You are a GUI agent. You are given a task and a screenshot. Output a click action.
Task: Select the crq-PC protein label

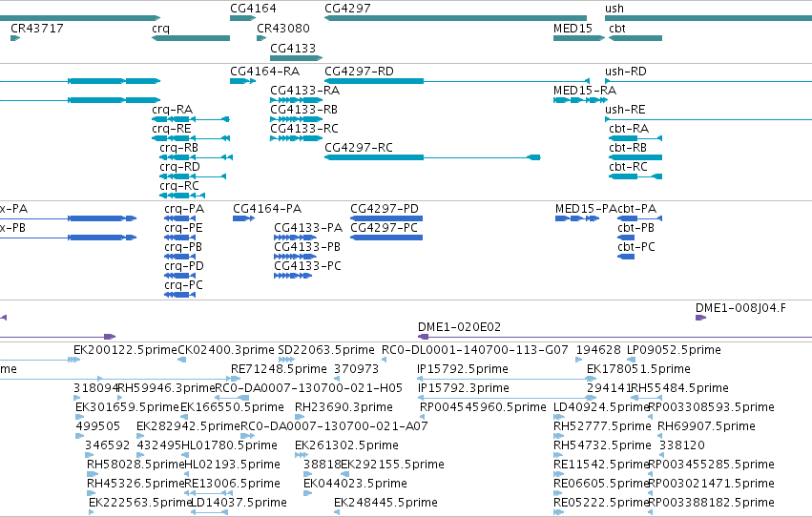pos(183,285)
